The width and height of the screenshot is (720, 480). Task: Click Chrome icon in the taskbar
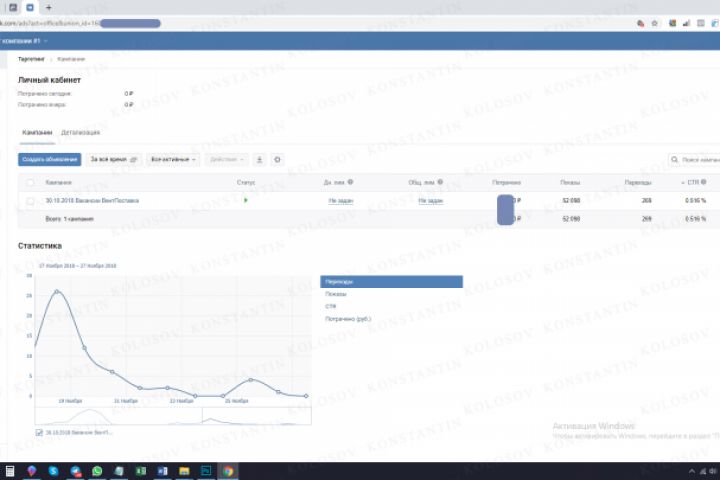[x=228, y=471]
